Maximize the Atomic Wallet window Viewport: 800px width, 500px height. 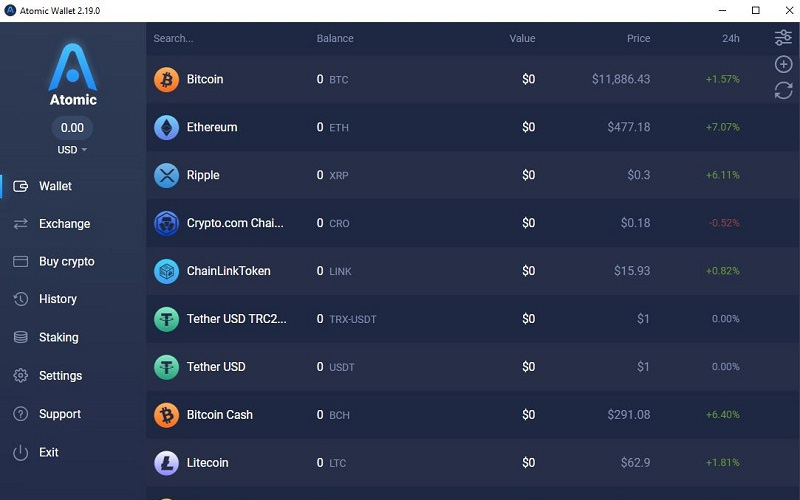point(756,10)
